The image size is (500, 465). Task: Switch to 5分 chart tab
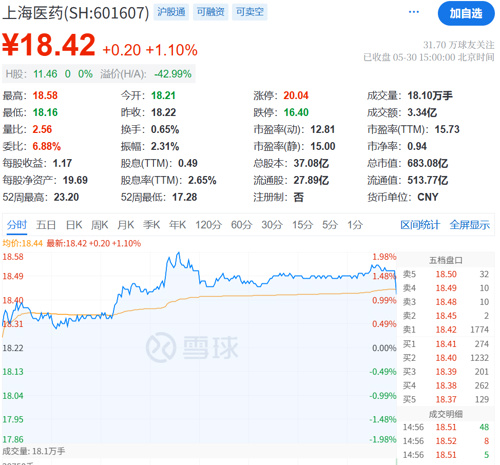(x=330, y=225)
